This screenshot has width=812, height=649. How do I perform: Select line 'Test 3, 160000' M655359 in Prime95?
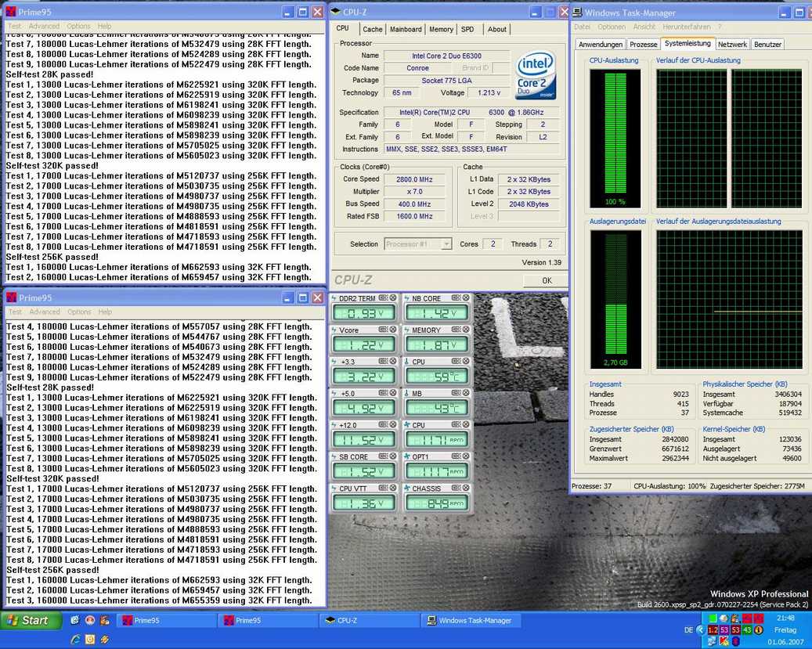159,600
